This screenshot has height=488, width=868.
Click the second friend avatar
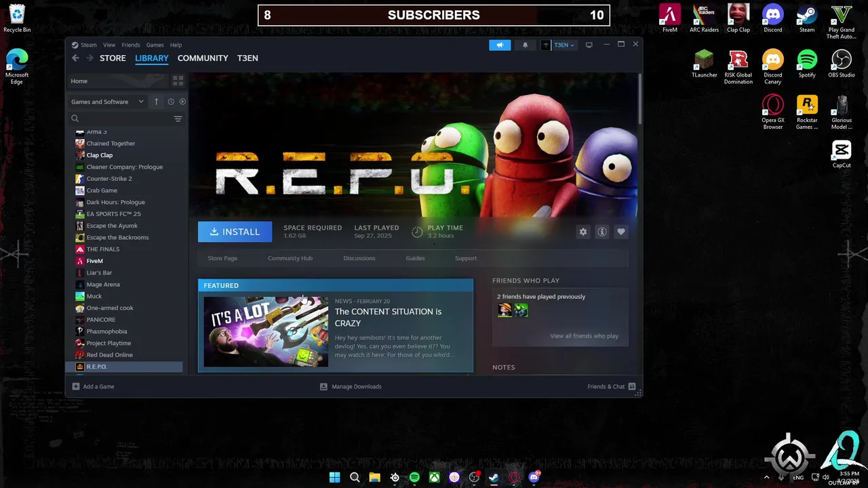point(521,310)
